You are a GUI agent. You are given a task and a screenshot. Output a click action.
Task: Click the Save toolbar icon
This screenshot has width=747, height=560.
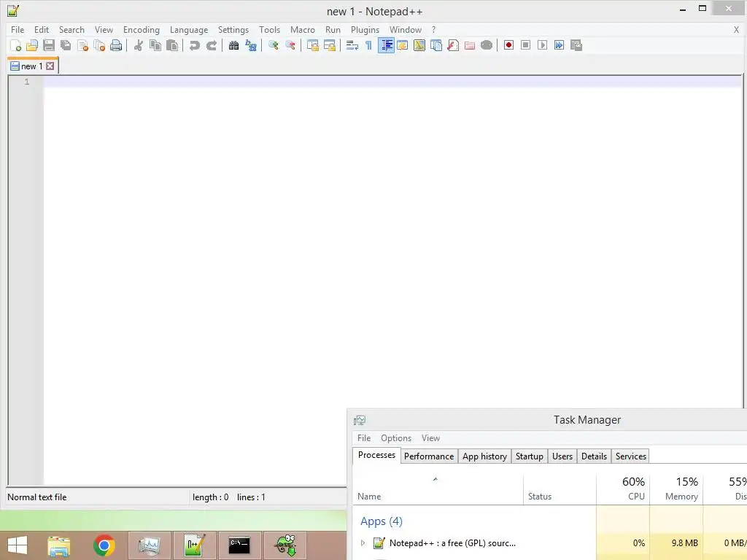tap(49, 45)
